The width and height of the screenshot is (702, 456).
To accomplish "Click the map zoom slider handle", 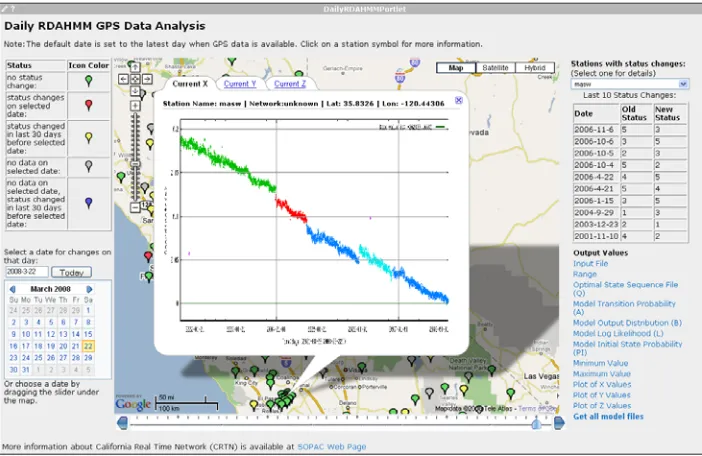I will tap(135, 164).
